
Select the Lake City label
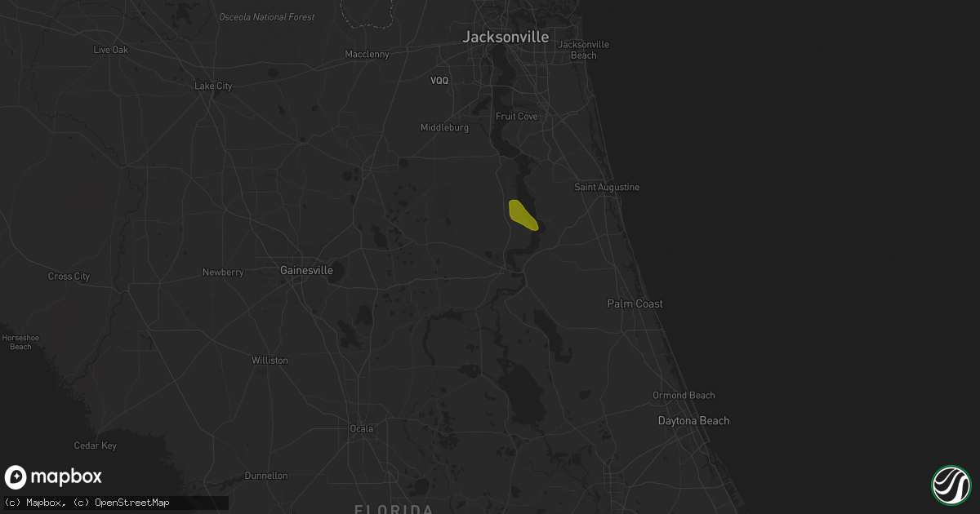[x=213, y=86]
